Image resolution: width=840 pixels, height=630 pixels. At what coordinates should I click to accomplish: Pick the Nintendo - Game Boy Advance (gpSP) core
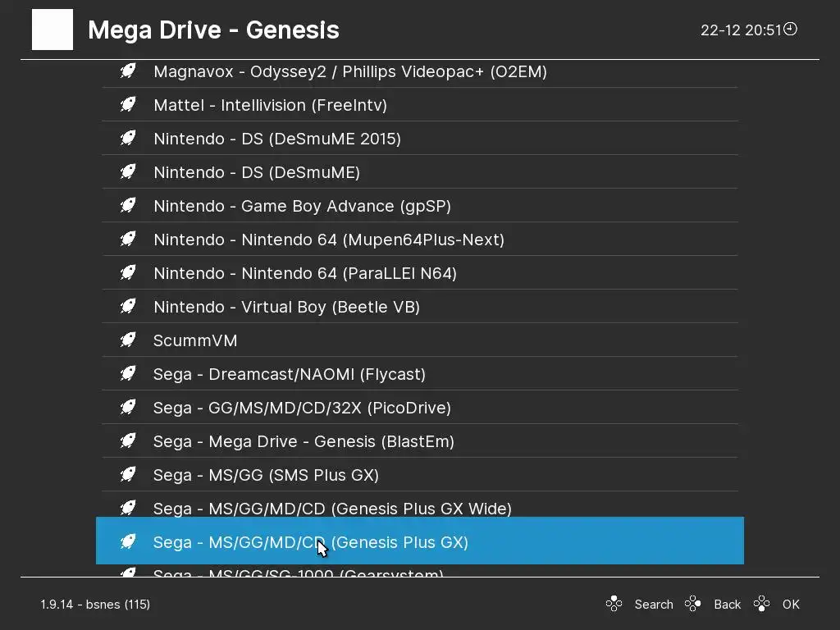pyautogui.click(x=420, y=206)
